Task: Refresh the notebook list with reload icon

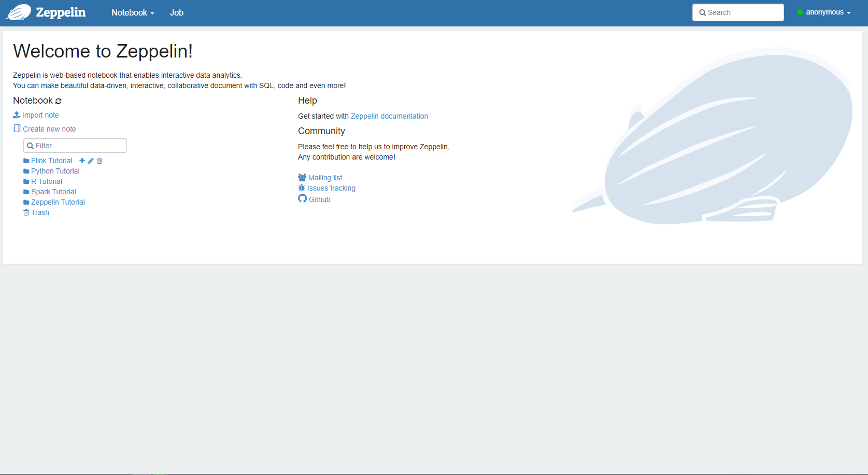Action: [59, 101]
